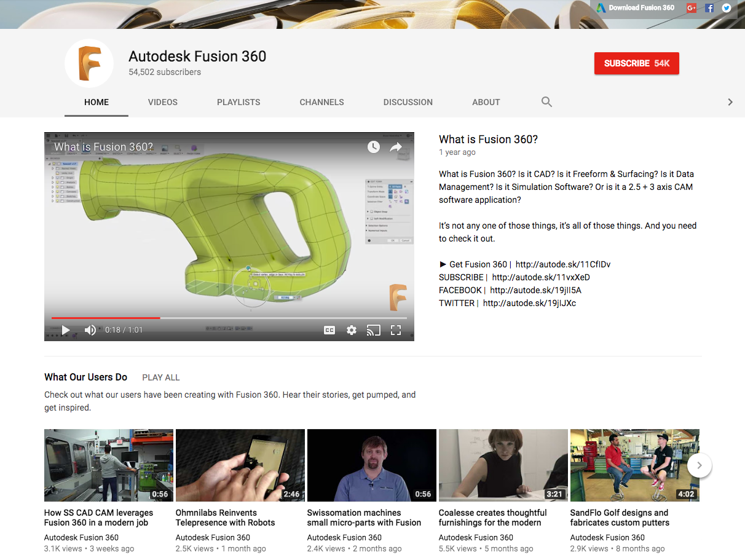Image resolution: width=745 pixels, height=560 pixels.
Task: Open the Twitter icon link in banner
Action: pyautogui.click(x=727, y=8)
